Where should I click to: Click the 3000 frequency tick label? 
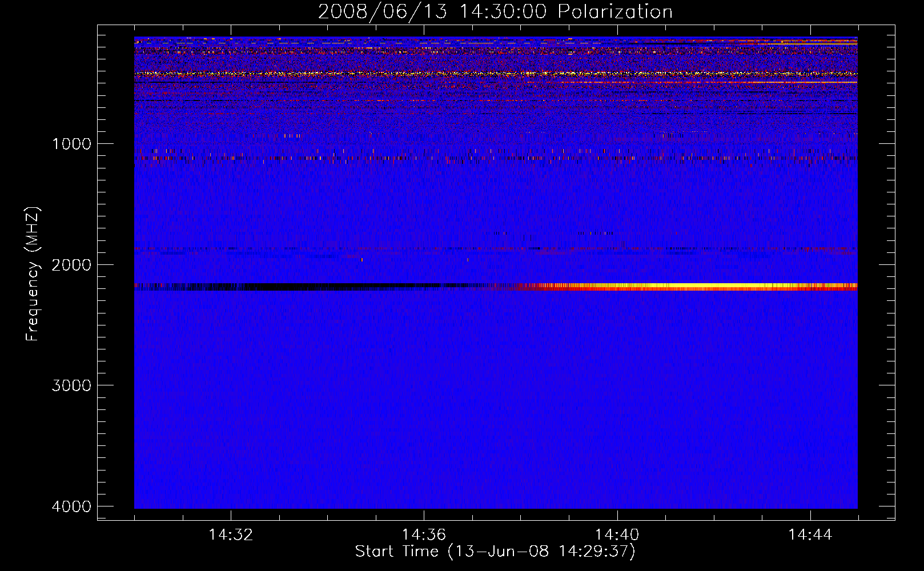[x=71, y=385]
